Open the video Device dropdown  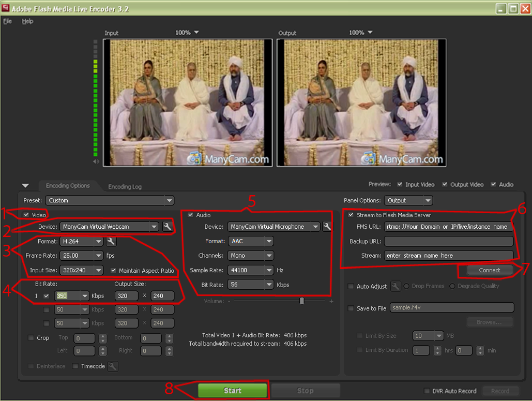click(109, 227)
